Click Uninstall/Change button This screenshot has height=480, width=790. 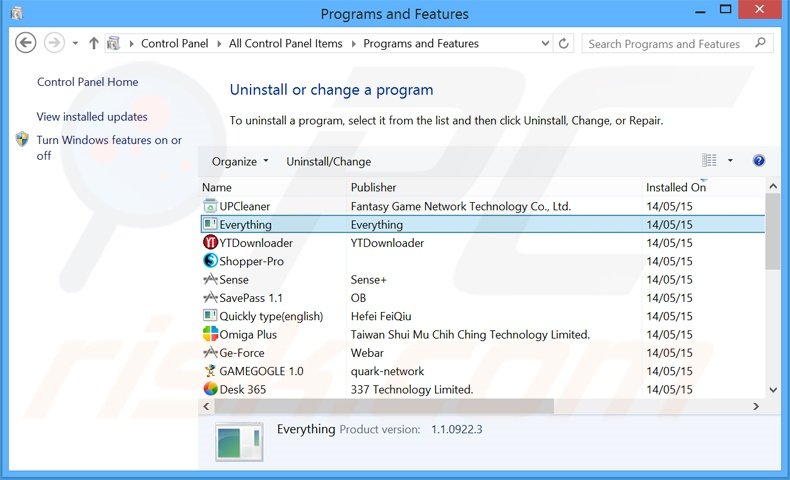pos(328,161)
